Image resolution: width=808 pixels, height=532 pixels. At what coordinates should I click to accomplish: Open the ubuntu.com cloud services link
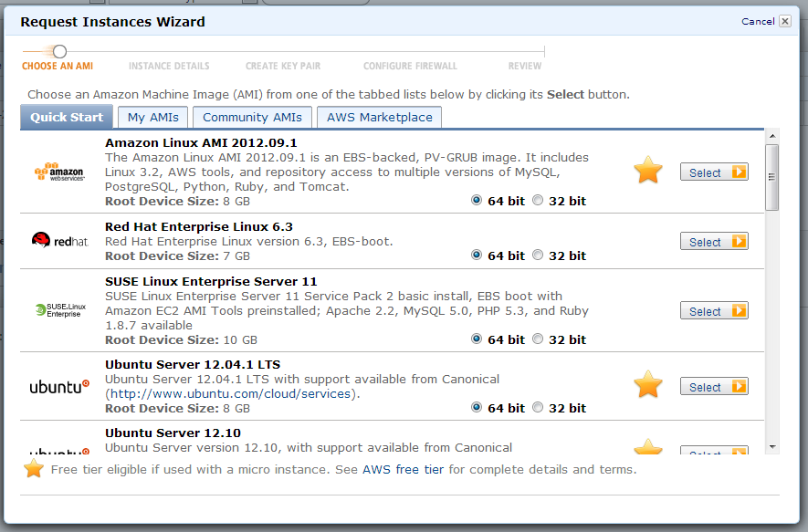230,394
